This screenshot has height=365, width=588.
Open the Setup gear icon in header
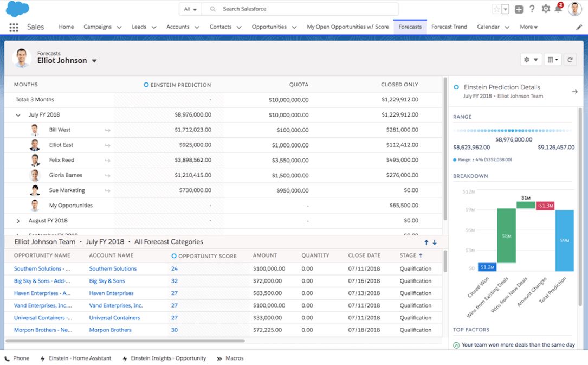click(545, 9)
